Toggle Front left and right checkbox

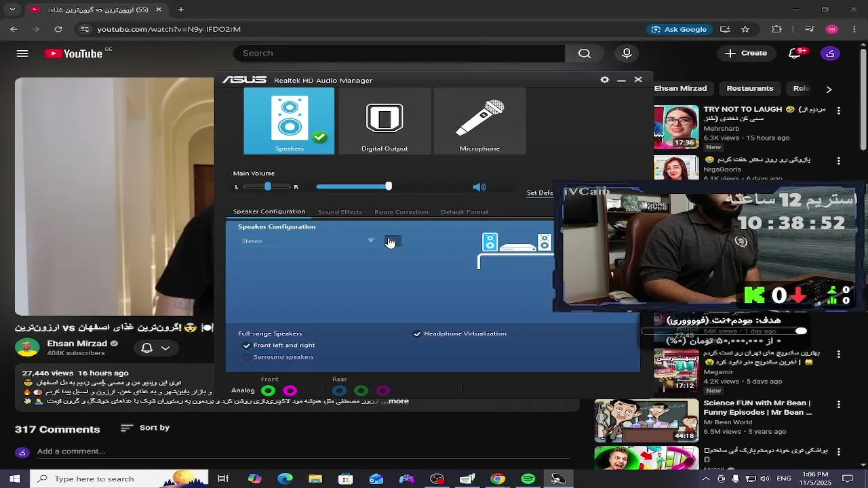tap(247, 345)
